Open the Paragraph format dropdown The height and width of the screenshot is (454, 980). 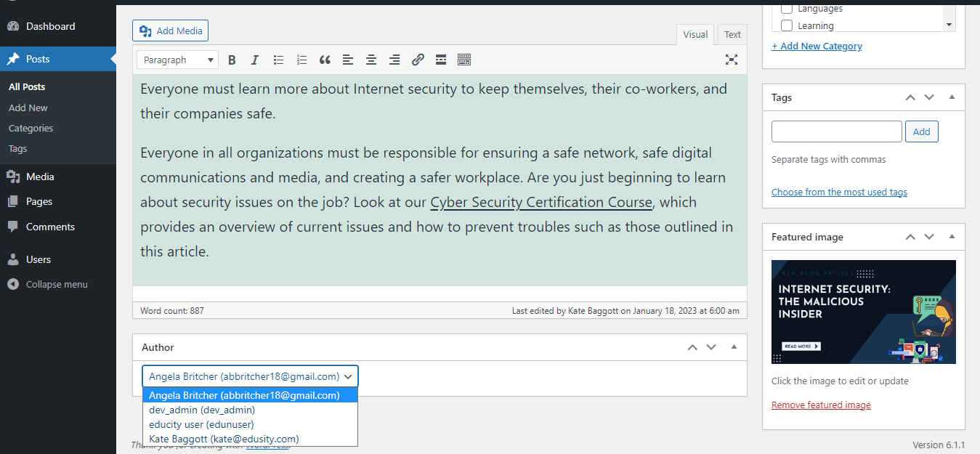[x=177, y=60]
